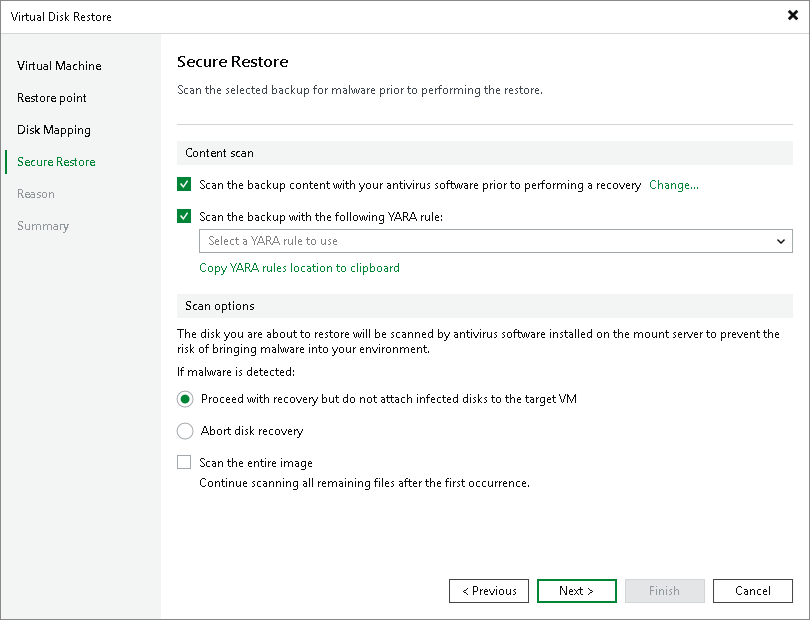
Task: Copy YARA rules location to clipboard
Action: [x=299, y=268]
